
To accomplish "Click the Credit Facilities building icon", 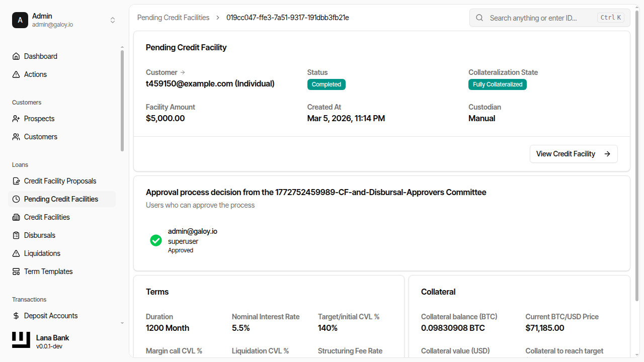I will pyautogui.click(x=16, y=217).
